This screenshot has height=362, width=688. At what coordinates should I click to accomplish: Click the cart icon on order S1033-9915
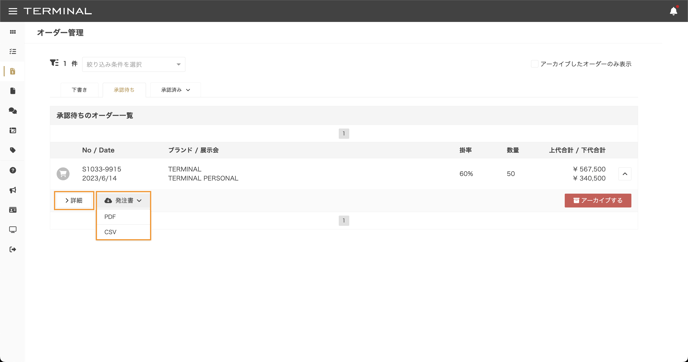pyautogui.click(x=63, y=174)
